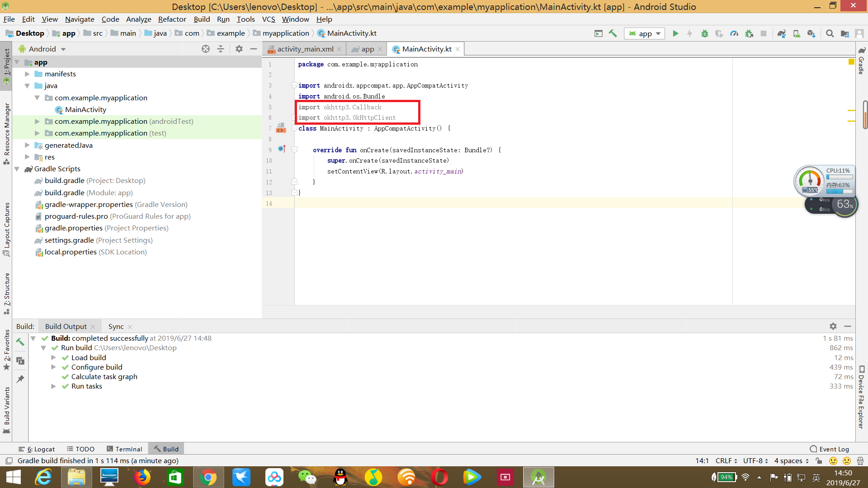Click the Debug app bug icon
The image size is (868, 488).
704,33
